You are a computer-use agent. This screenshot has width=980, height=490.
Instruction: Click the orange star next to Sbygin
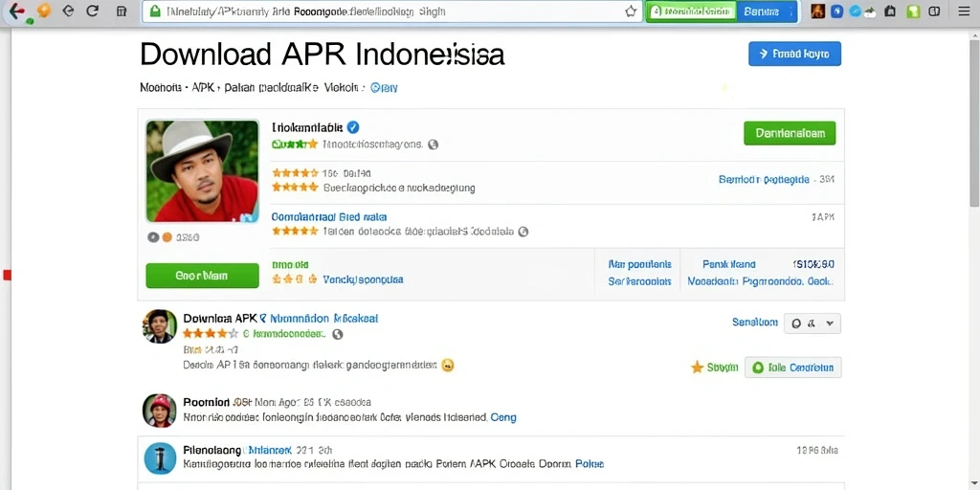point(698,367)
